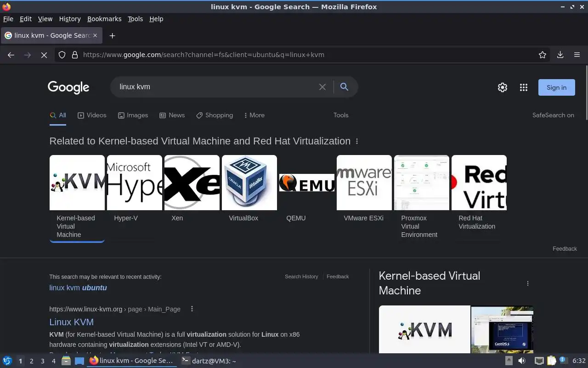The width and height of the screenshot is (588, 368).
Task: Switch to Shopping results tab
Action: [x=215, y=115]
